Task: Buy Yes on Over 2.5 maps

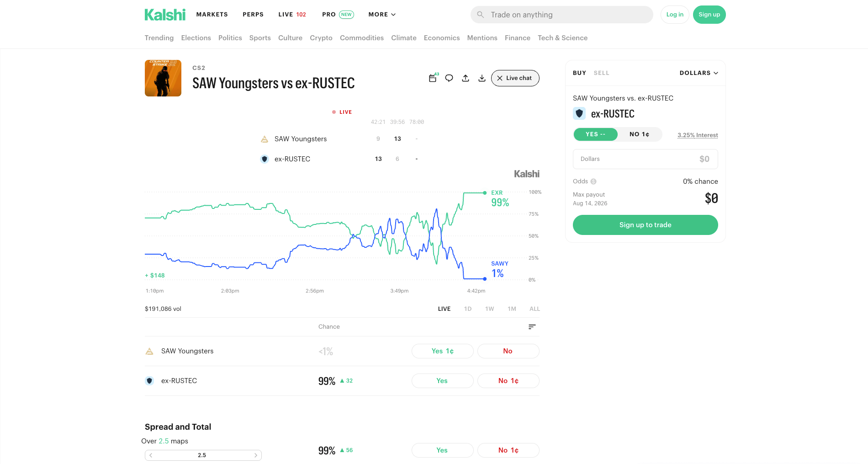Action: pos(442,450)
